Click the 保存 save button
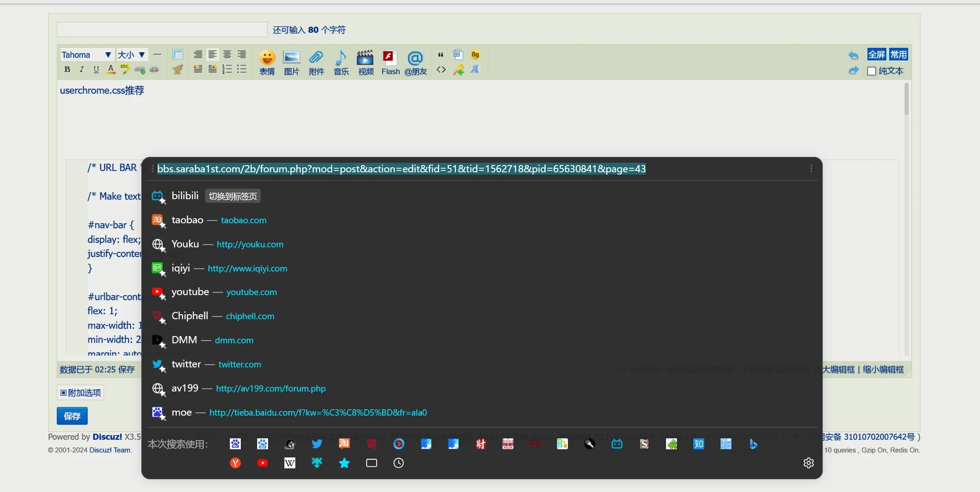The height and width of the screenshot is (492, 980). pyautogui.click(x=72, y=416)
